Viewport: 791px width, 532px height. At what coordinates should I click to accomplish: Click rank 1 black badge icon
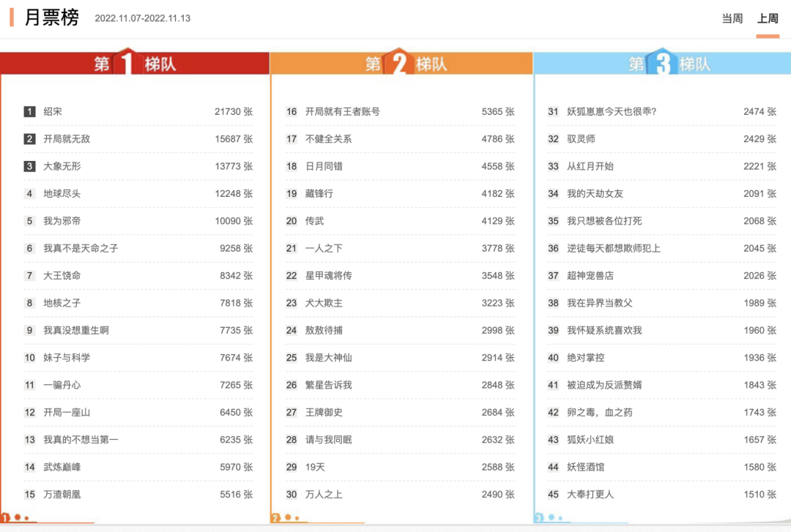[x=29, y=111]
